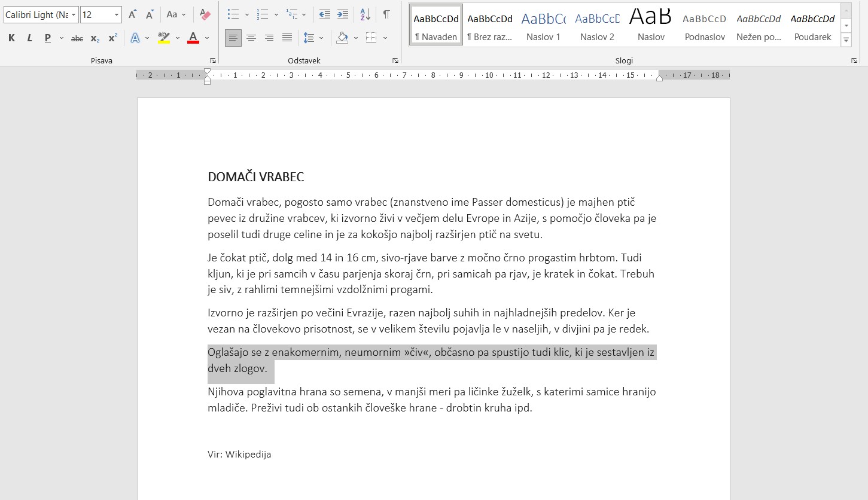This screenshot has width=868, height=500.
Task: Click the highlighted 'Oglašajo se z enakomernim' paragraph
Action: click(x=432, y=361)
